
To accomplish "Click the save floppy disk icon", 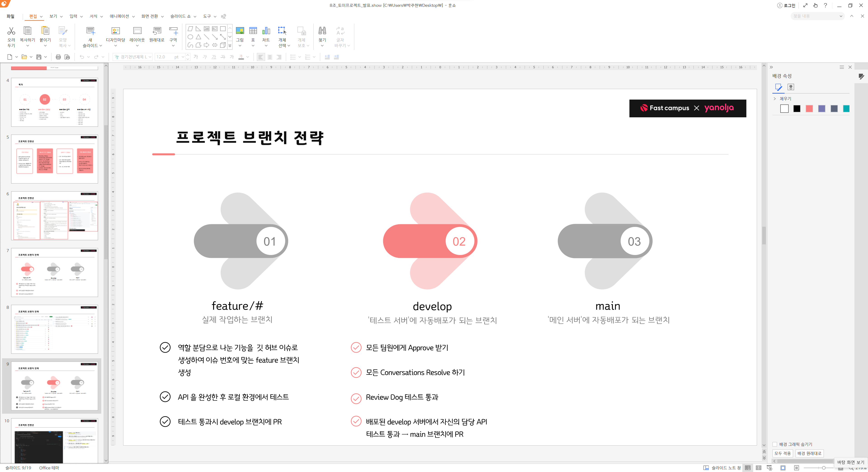I will tap(39, 57).
